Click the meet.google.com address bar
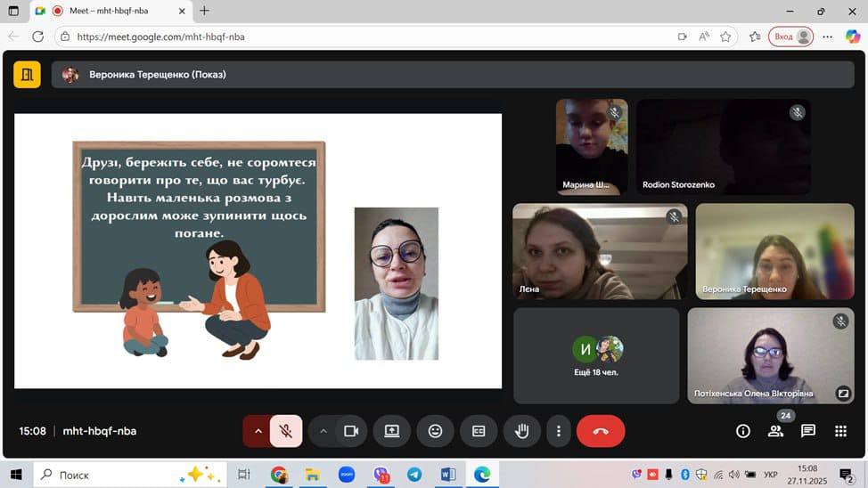This screenshot has height=488, width=868. [356, 37]
